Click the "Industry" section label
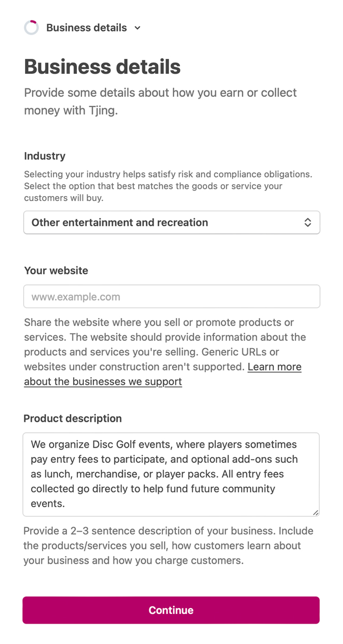Viewport: 343px width, 644px height. point(44,156)
